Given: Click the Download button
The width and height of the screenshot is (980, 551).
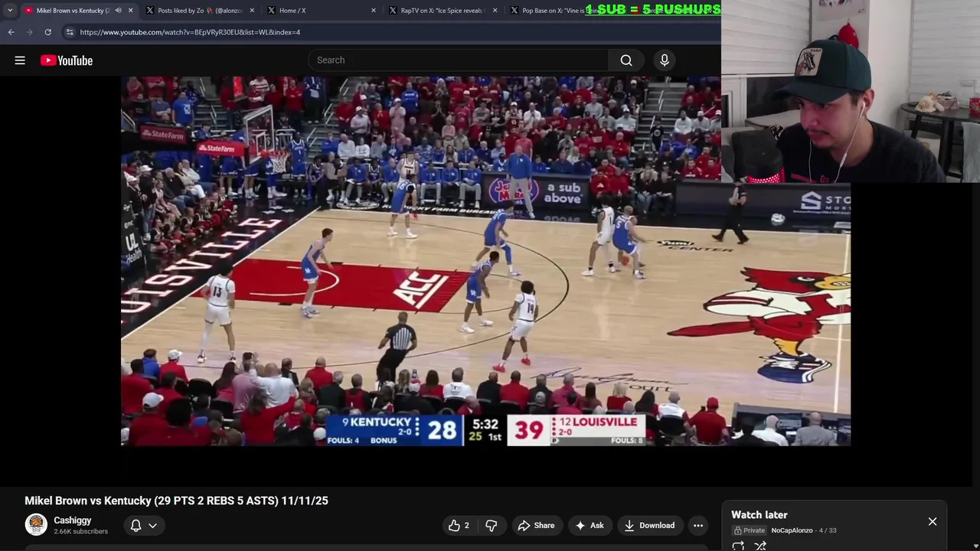Looking at the screenshot, I should click(649, 526).
